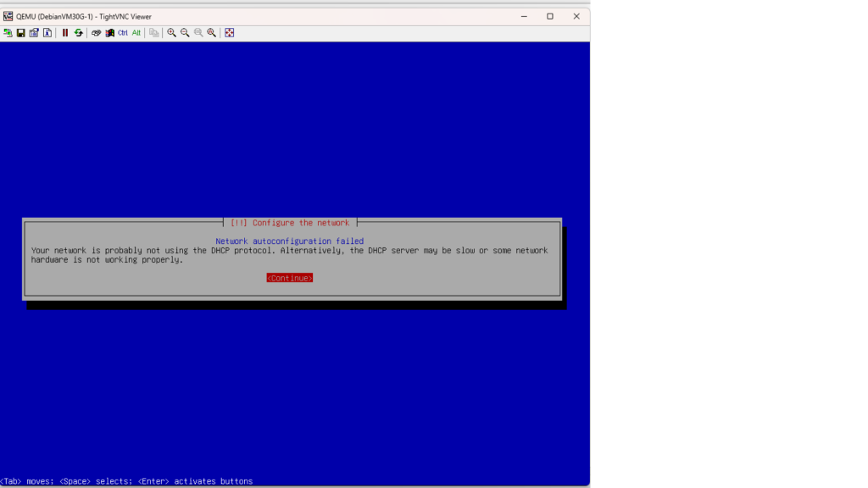868x488 pixels.
Task: Select the auto-fit zoom magnifier icon
Action: click(x=211, y=33)
